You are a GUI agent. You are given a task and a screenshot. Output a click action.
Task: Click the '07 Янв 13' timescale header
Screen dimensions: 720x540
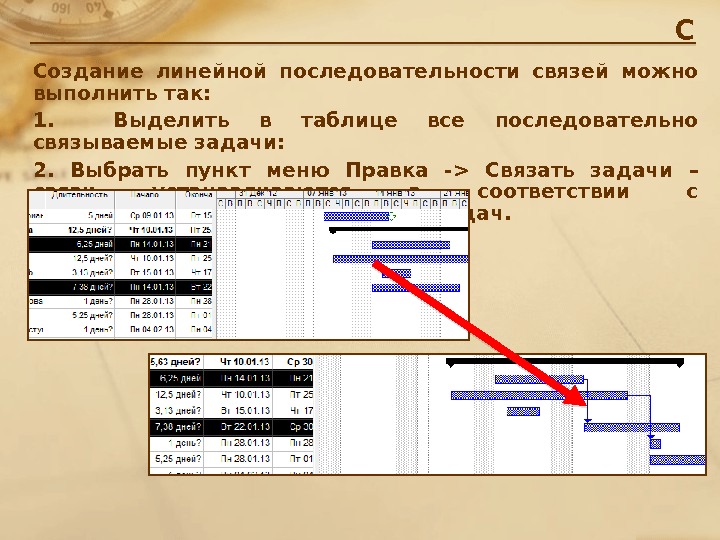(x=326, y=193)
